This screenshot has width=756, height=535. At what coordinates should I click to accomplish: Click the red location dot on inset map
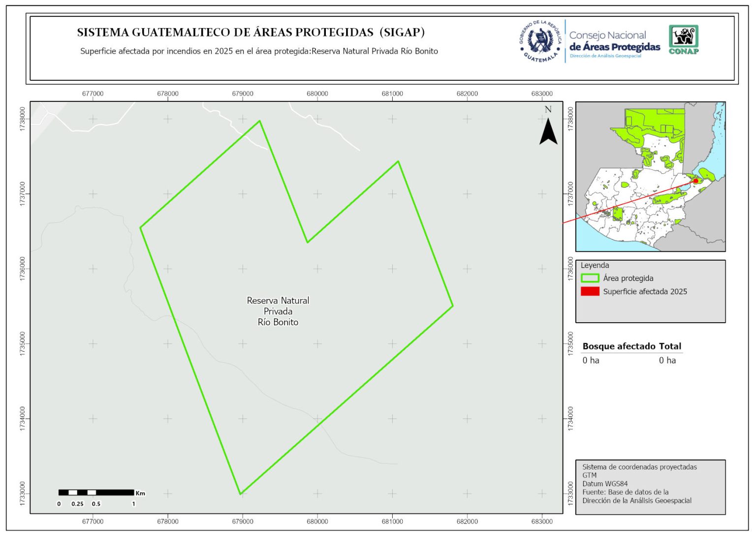click(695, 181)
